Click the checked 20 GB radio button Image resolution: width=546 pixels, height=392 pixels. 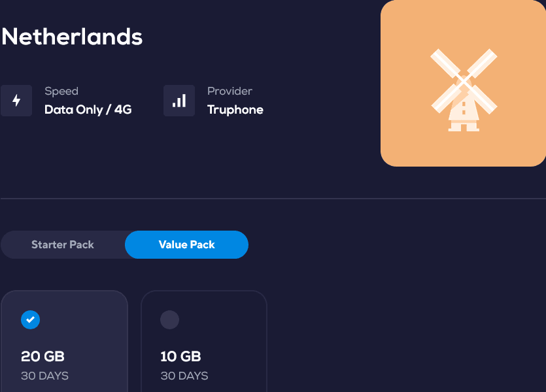click(30, 319)
